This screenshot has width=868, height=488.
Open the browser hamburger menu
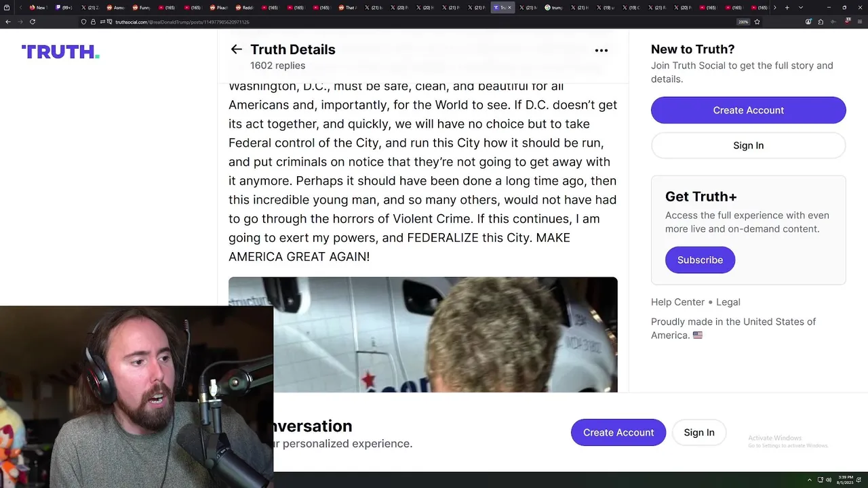(x=860, y=22)
